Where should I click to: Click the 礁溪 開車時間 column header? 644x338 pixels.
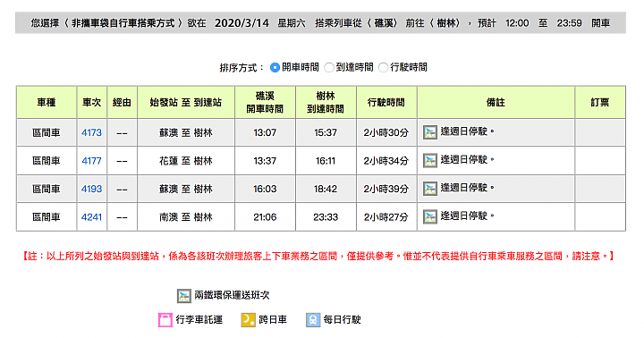click(x=265, y=102)
